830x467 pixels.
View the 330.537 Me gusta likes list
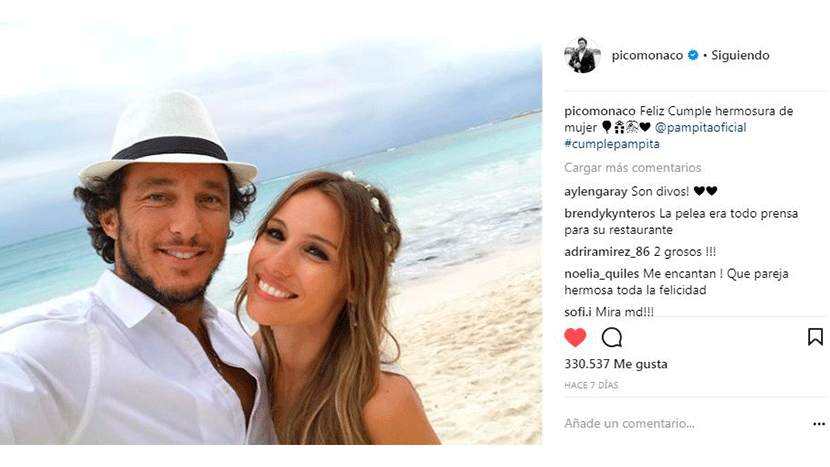(616, 364)
